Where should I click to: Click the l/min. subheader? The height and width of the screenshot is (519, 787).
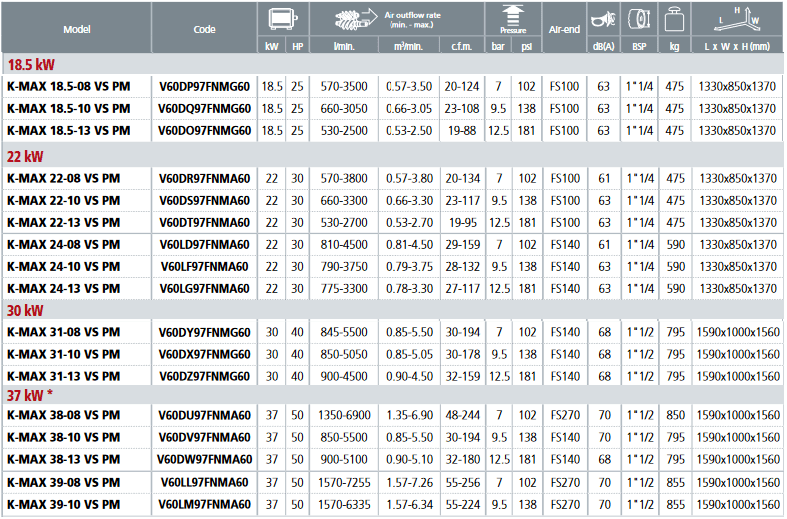[344, 47]
